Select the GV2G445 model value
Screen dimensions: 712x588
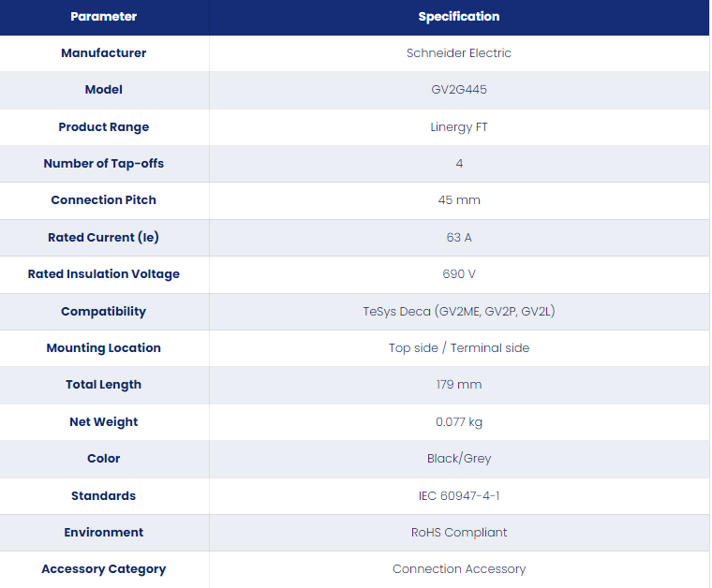coord(459,89)
